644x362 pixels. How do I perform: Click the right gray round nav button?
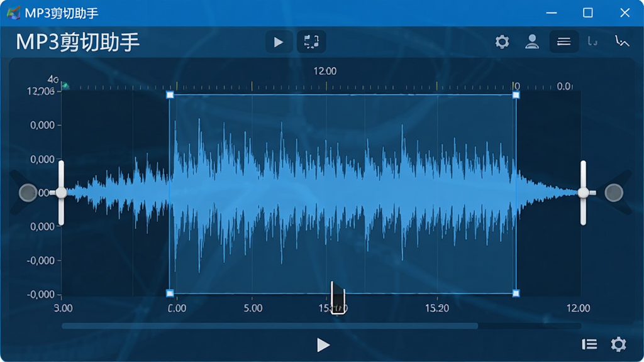pyautogui.click(x=614, y=192)
